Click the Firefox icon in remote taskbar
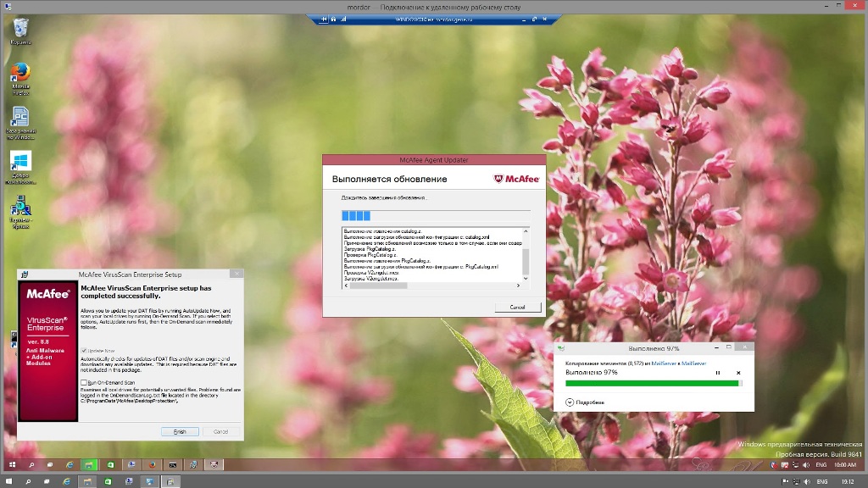Screen dimensions: 868x488 click(x=153, y=464)
